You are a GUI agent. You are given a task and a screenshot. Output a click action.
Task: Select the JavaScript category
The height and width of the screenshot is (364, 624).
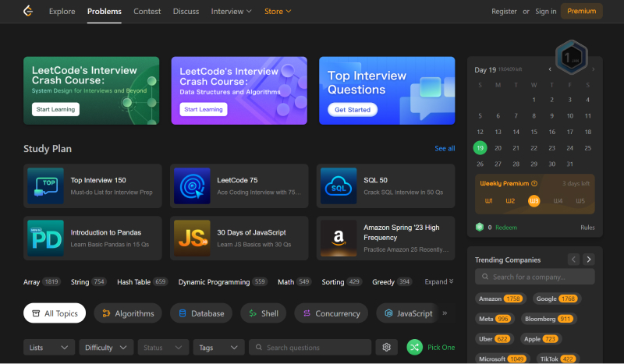[407, 313]
